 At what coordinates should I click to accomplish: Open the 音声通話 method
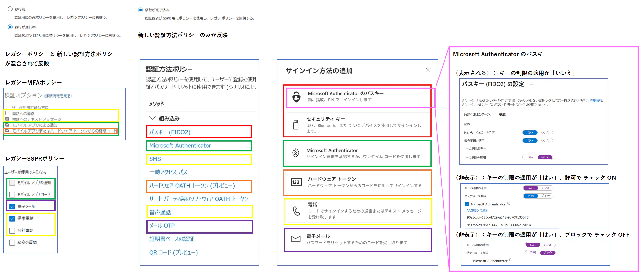pos(160,212)
